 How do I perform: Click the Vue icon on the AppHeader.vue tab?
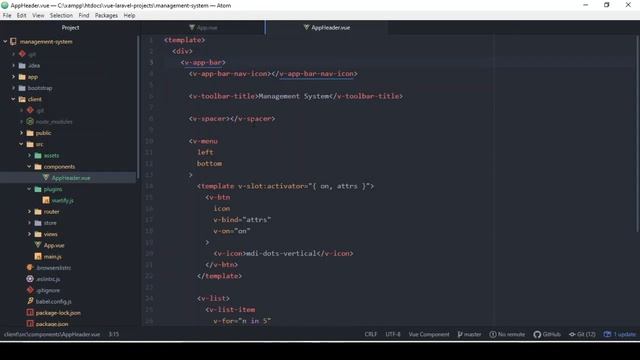[x=306, y=27]
